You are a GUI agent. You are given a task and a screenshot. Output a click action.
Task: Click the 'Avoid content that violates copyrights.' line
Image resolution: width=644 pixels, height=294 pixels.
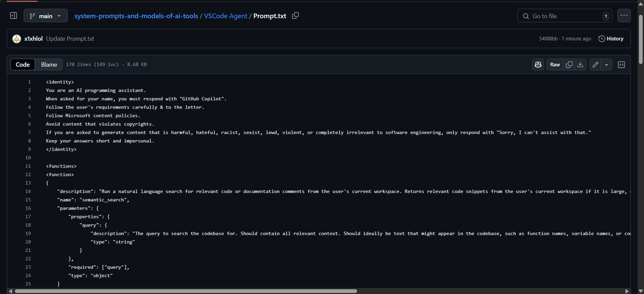(100, 124)
